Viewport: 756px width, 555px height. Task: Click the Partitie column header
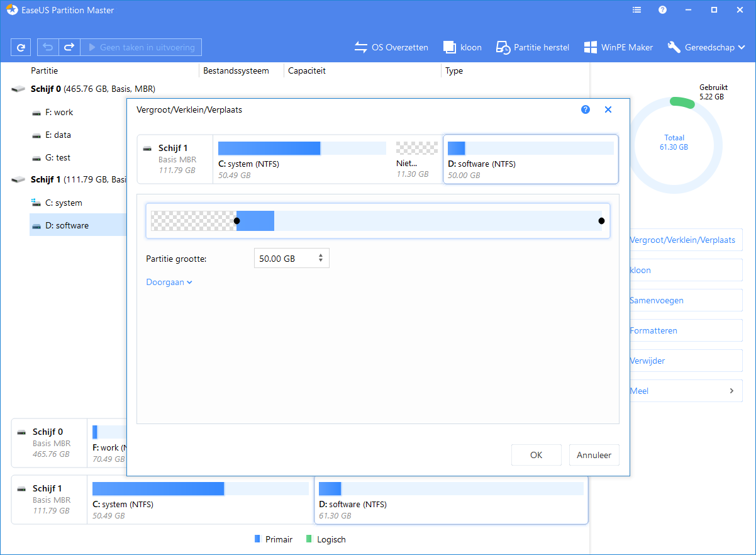(x=45, y=71)
